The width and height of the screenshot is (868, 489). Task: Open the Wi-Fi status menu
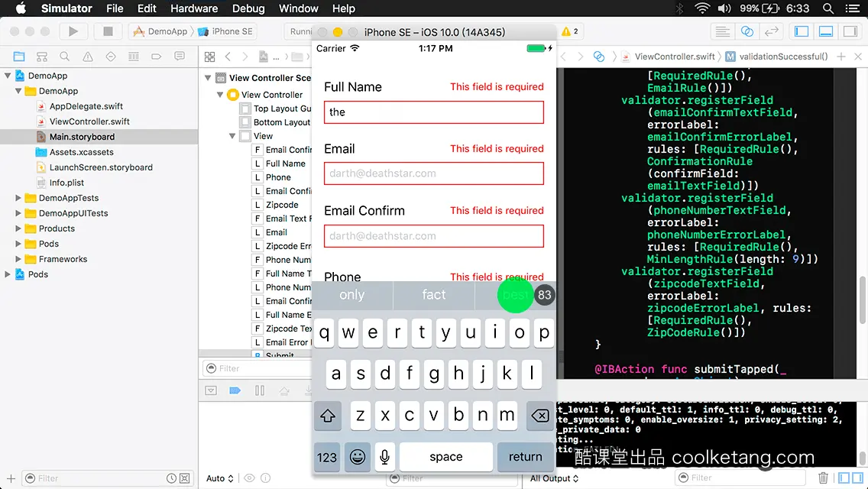pos(702,8)
